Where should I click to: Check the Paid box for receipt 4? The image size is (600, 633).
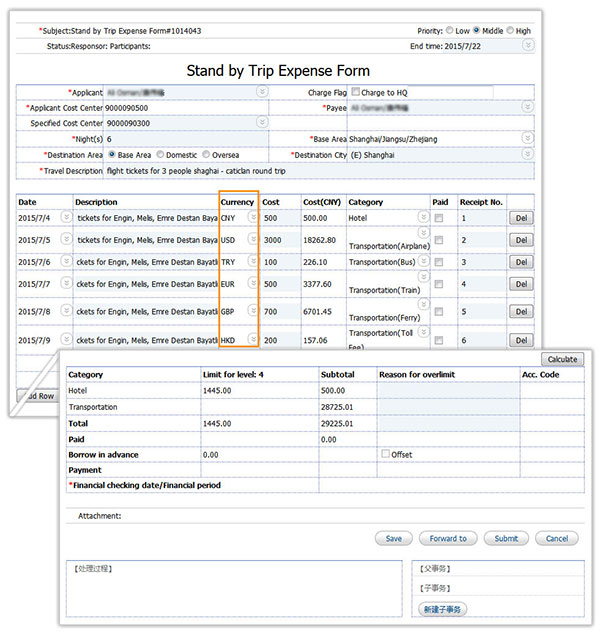pyautogui.click(x=438, y=284)
